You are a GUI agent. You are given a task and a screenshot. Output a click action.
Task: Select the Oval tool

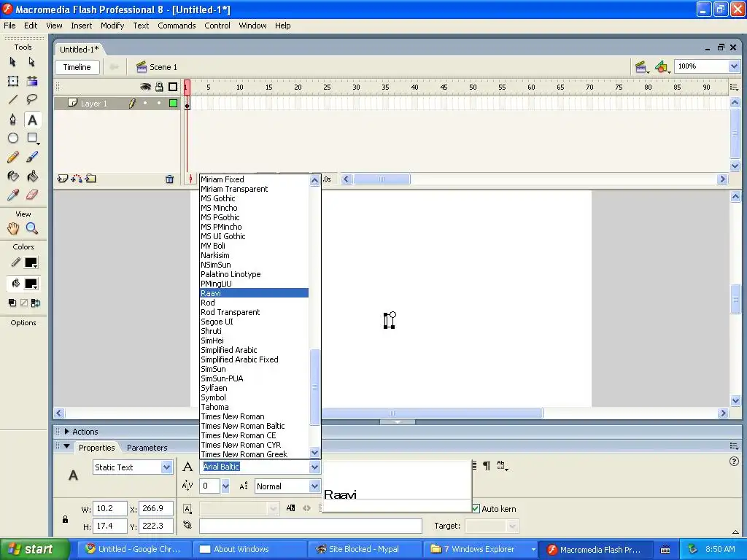[13, 138]
